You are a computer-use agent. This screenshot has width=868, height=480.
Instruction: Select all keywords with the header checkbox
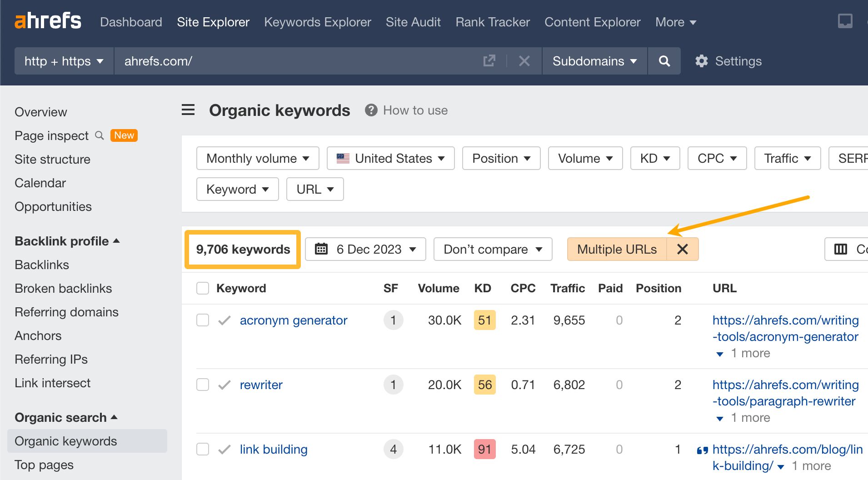[202, 288]
